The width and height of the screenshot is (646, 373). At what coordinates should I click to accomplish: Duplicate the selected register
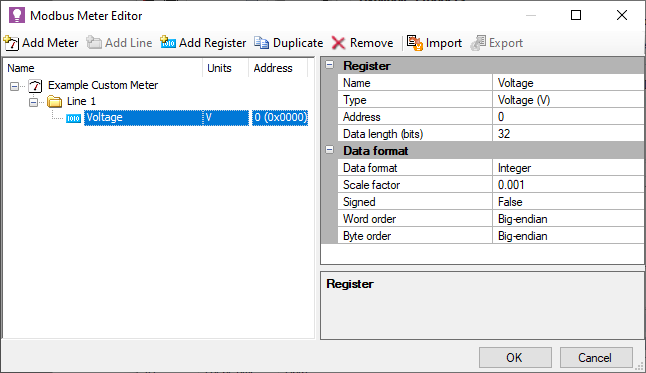pyautogui.click(x=288, y=43)
